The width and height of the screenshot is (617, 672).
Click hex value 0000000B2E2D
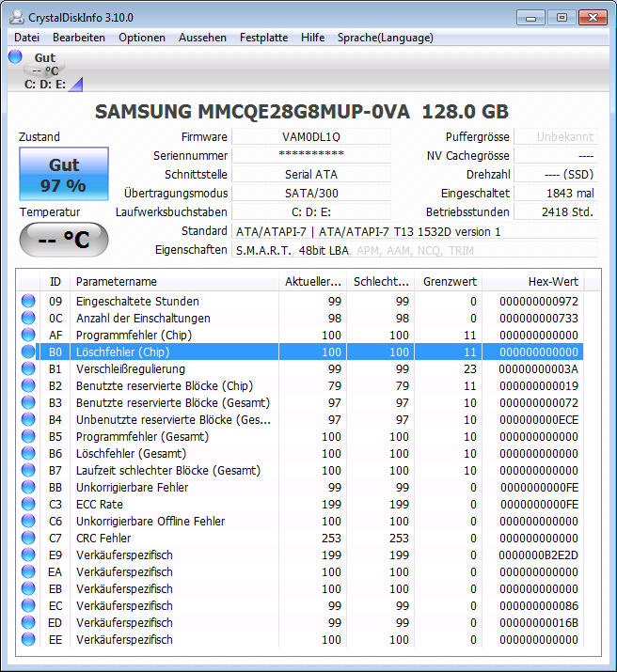(538, 555)
